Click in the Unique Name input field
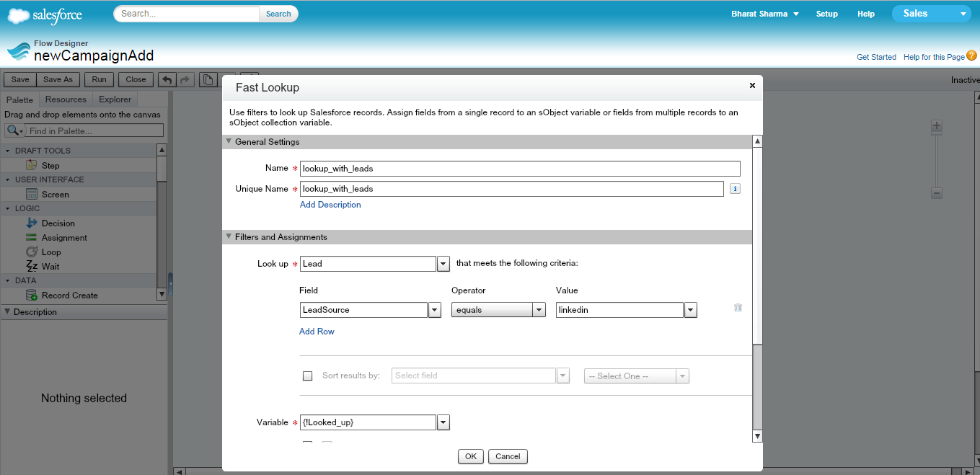The image size is (980, 475). (512, 189)
